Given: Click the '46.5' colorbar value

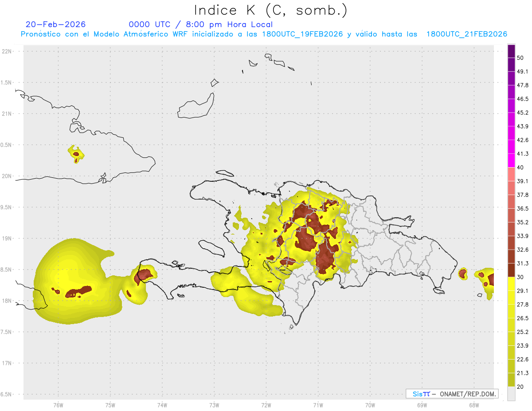Looking at the screenshot, I should [x=523, y=99].
